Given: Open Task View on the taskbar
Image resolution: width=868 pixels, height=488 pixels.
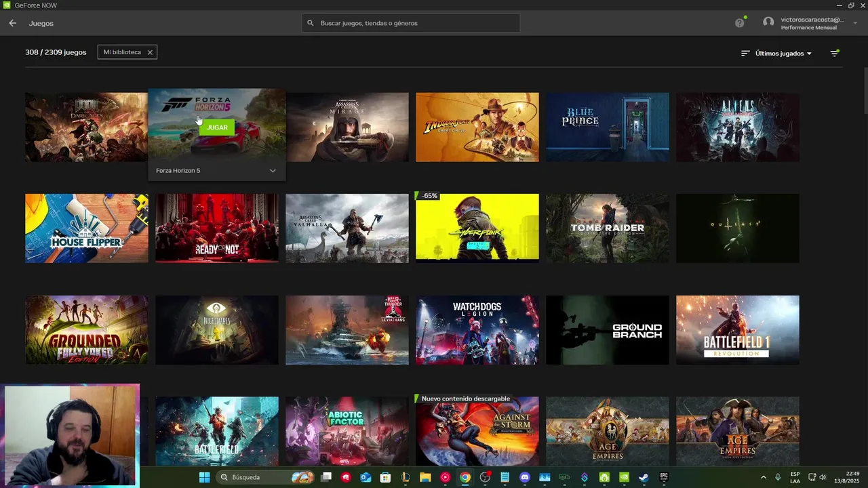Looking at the screenshot, I should coord(326,477).
